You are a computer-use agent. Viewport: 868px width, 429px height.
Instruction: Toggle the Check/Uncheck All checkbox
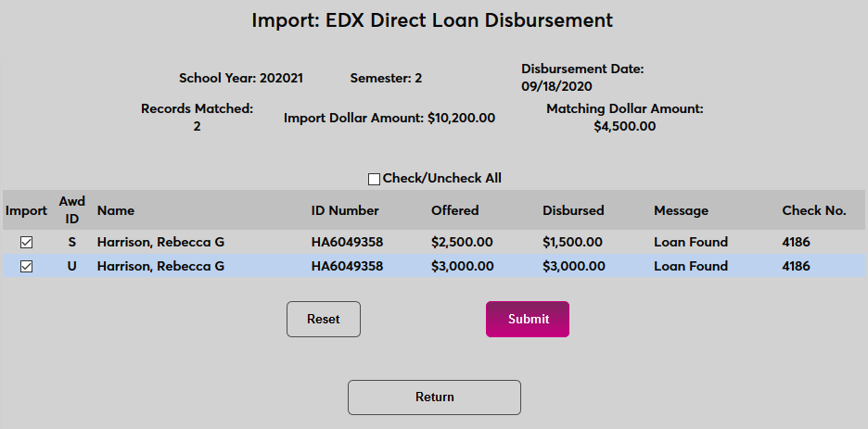[375, 179]
